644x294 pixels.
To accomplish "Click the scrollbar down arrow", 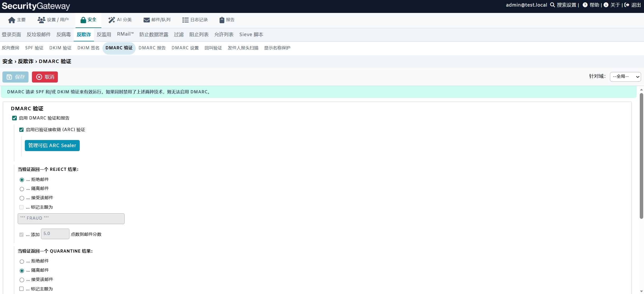I will click(x=641, y=291).
